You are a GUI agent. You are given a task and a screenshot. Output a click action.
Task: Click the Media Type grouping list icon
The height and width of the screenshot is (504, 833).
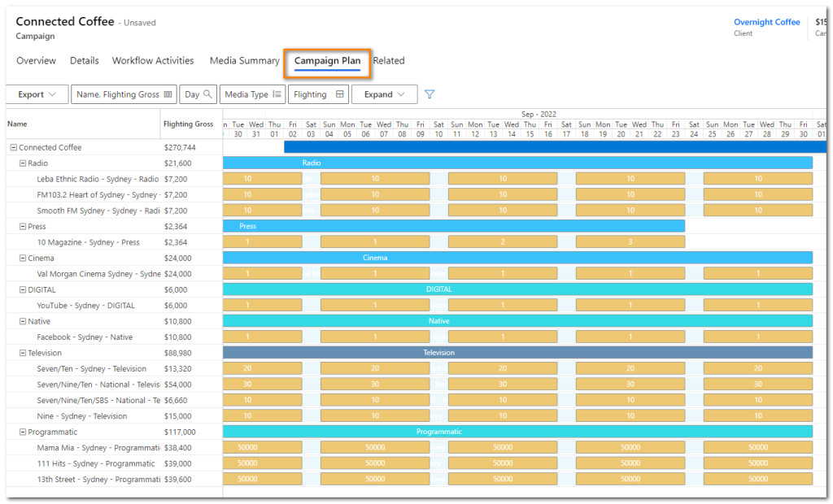[277, 94]
